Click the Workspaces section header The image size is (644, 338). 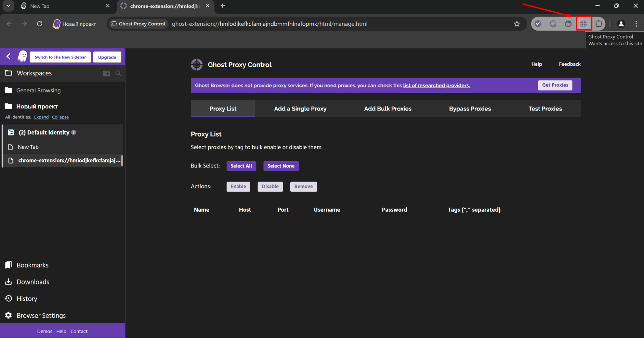pos(34,73)
